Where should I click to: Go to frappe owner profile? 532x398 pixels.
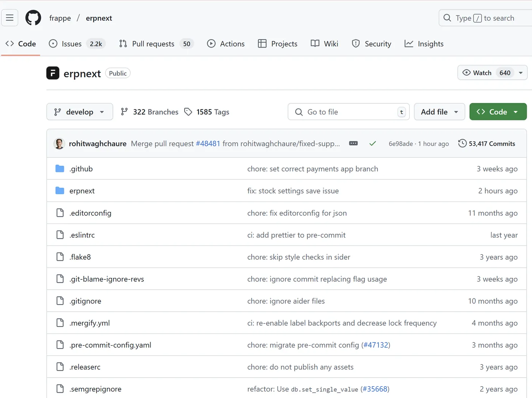60,18
